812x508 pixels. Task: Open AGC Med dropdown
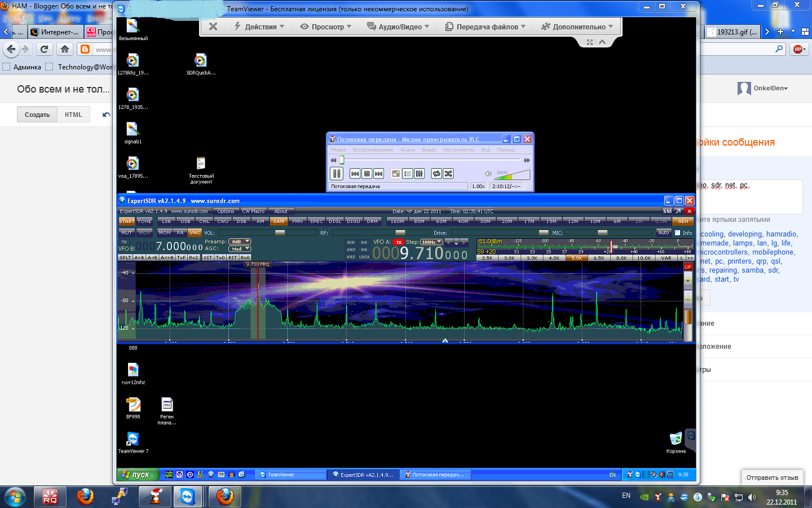pos(239,249)
